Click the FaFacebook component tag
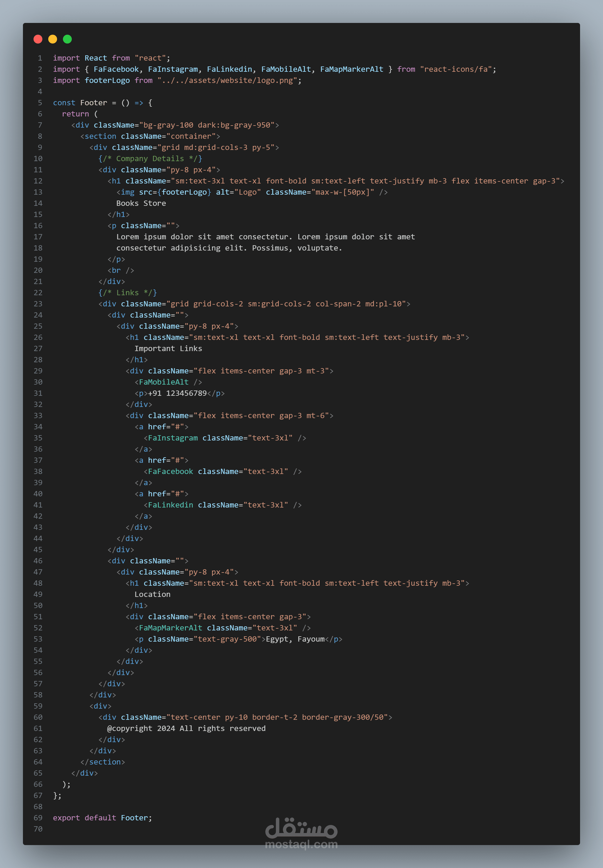Screen dimensions: 603x868 tap(170, 471)
